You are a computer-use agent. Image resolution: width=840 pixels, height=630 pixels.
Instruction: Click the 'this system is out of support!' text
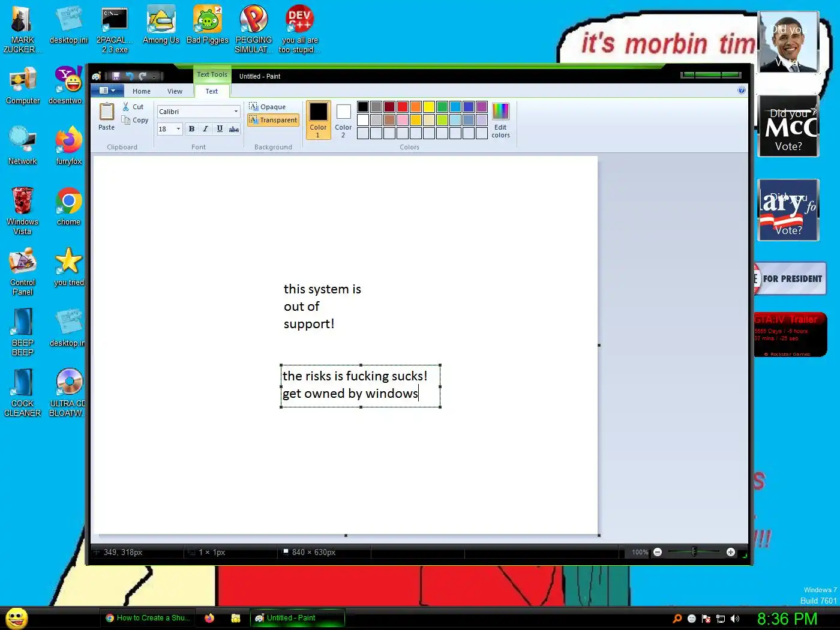pos(322,307)
